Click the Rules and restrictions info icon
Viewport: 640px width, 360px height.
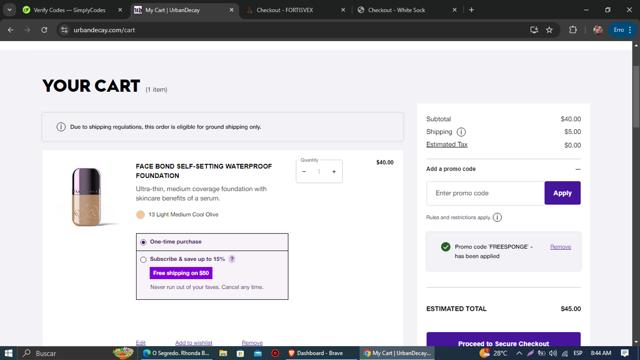pos(497,218)
